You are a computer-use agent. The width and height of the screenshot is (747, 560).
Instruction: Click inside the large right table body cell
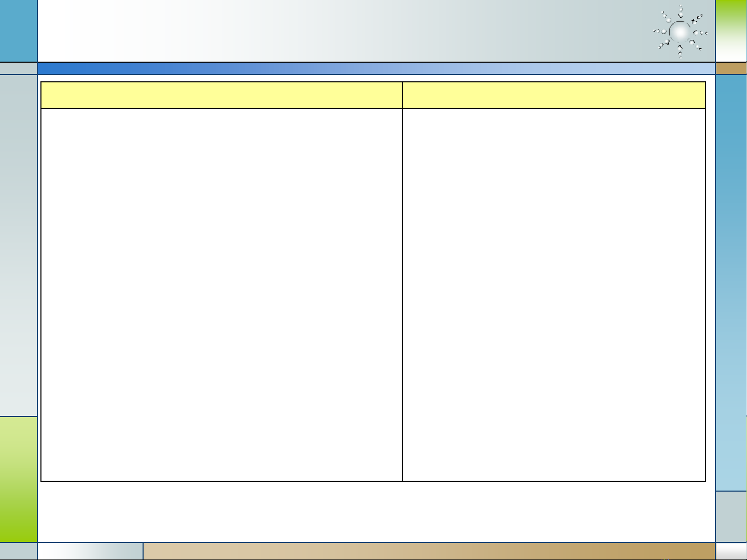coord(554,294)
